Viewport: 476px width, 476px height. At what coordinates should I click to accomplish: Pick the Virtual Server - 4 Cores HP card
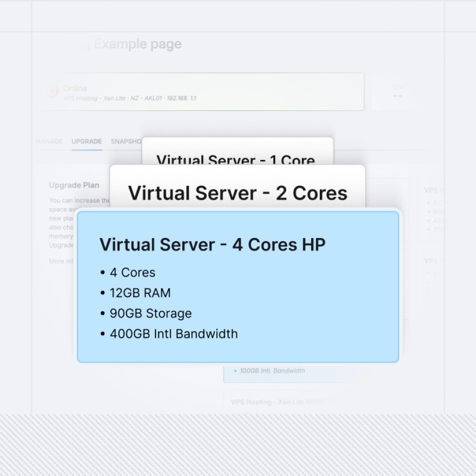click(x=238, y=287)
